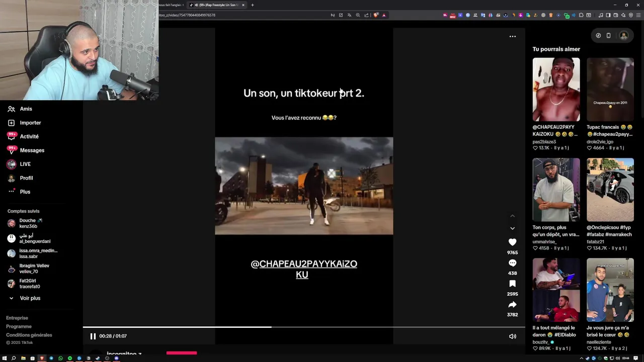Mute the video with the speaker icon

512,336
